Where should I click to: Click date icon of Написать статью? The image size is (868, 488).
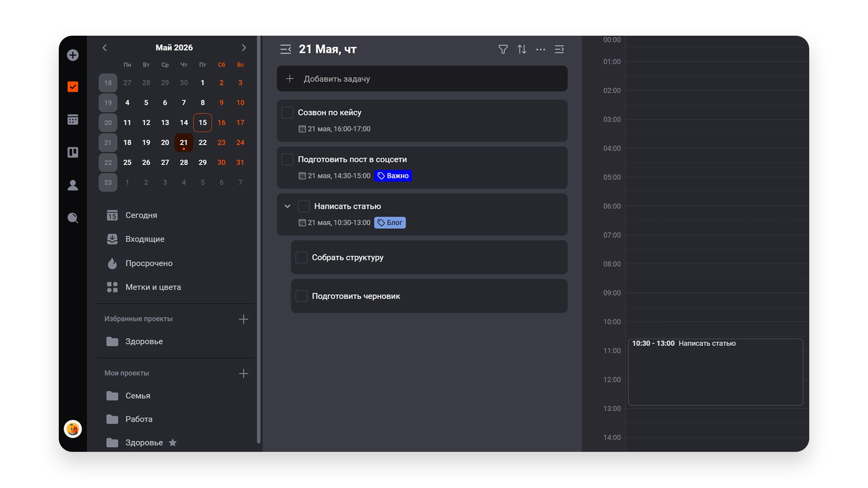click(302, 223)
